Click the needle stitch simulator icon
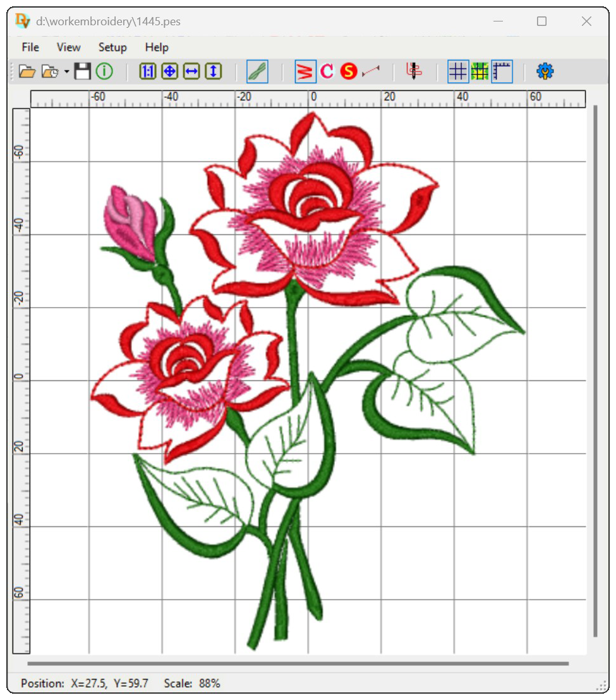Image resolution: width=616 pixels, height=700 pixels. point(414,72)
